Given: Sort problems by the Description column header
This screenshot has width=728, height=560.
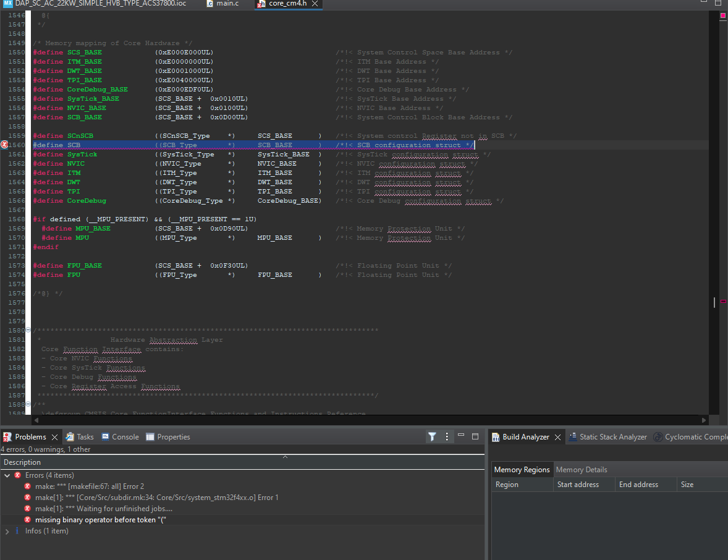Looking at the screenshot, I should click(x=22, y=462).
